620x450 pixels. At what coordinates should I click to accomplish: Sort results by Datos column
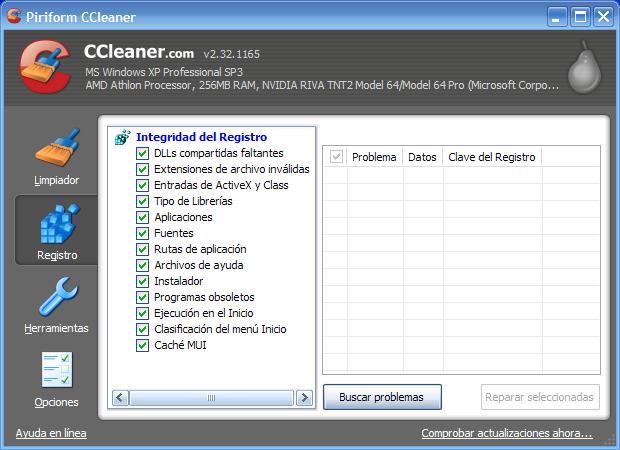423,157
